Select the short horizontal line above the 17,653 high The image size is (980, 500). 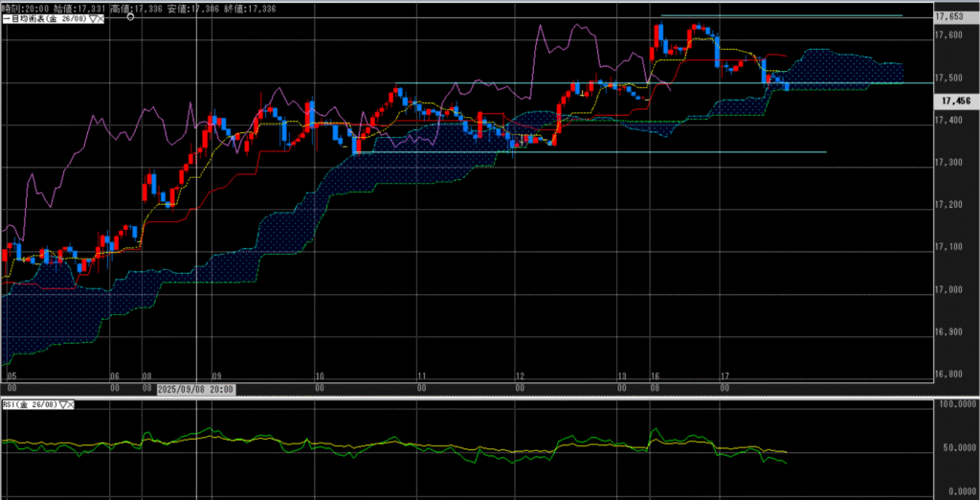click(x=780, y=15)
